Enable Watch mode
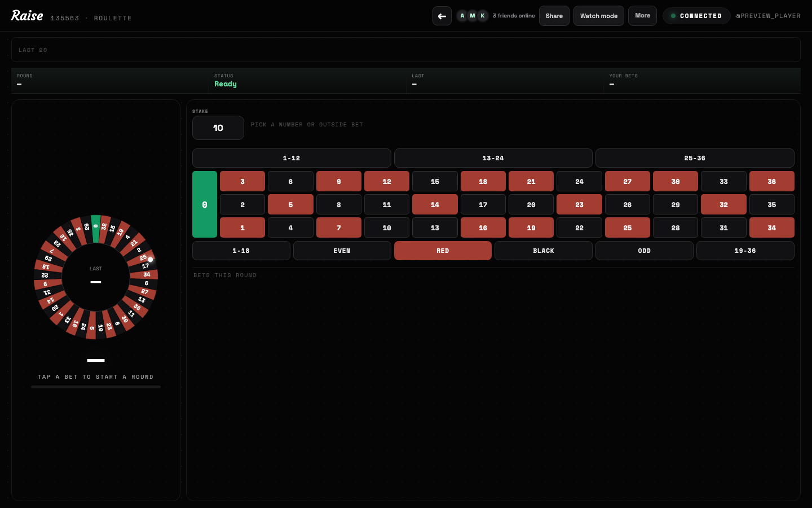812x508 pixels. (x=599, y=16)
